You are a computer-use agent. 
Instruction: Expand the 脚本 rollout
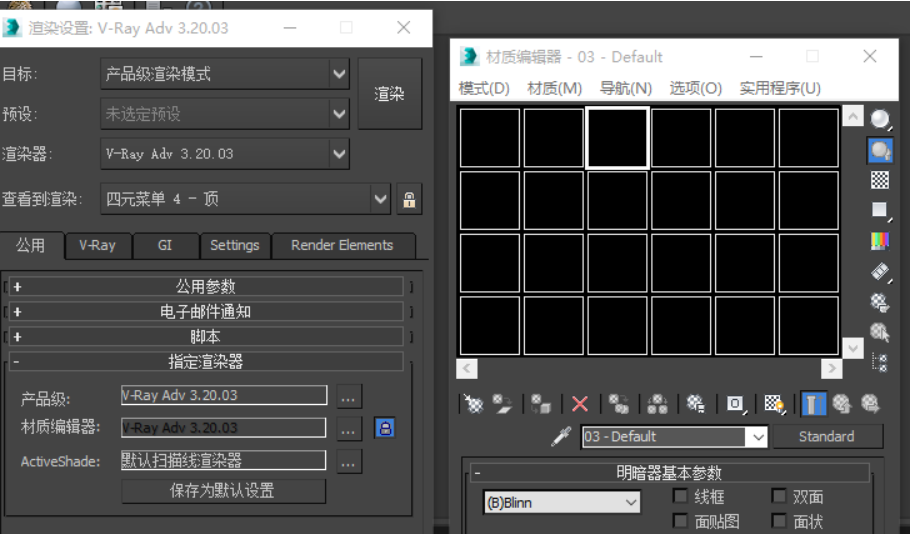point(206,337)
